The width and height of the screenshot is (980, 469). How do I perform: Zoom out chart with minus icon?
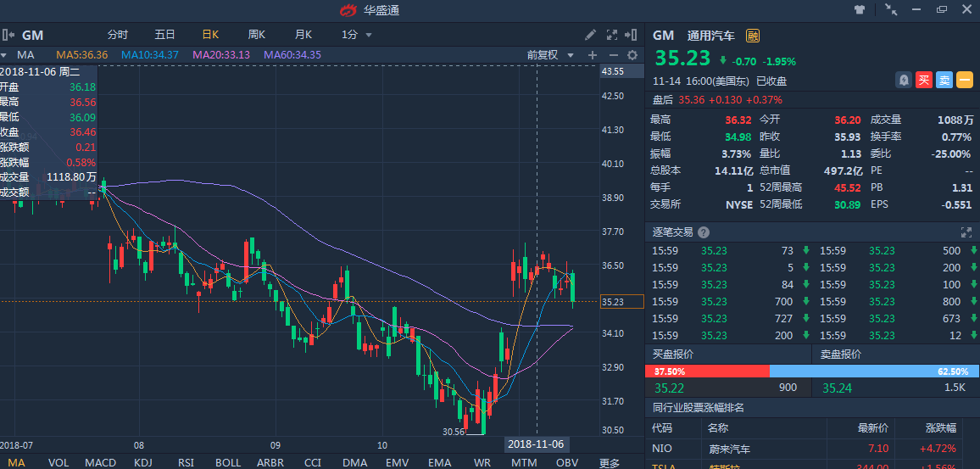(612, 55)
